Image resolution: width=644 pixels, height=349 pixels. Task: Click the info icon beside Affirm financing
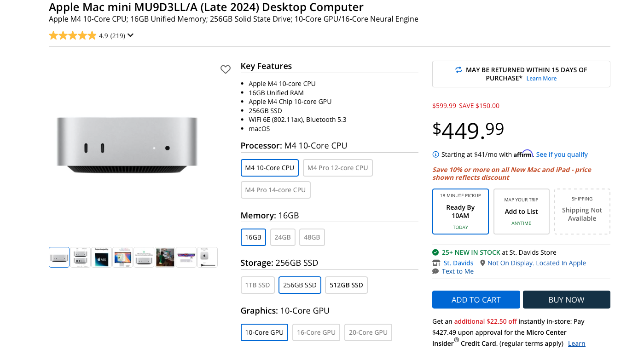coord(435,154)
